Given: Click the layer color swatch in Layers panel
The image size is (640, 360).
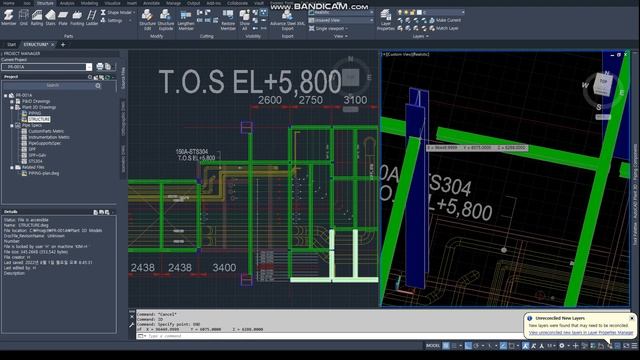Looking at the screenshot, I should 419,13.
